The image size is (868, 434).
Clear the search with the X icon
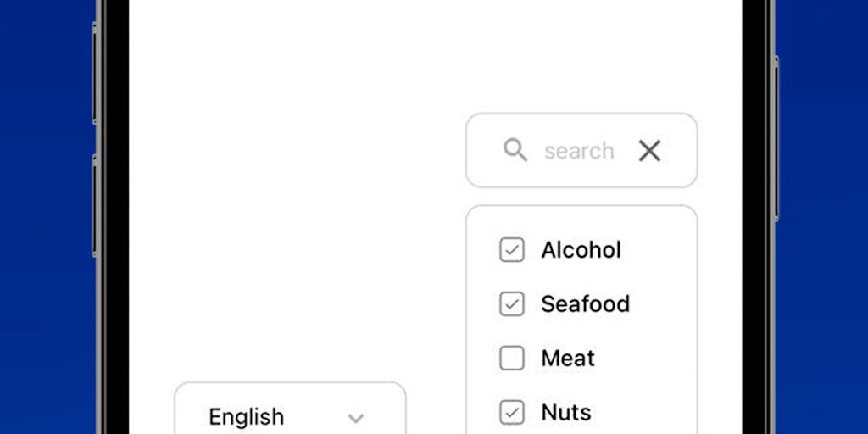[649, 151]
